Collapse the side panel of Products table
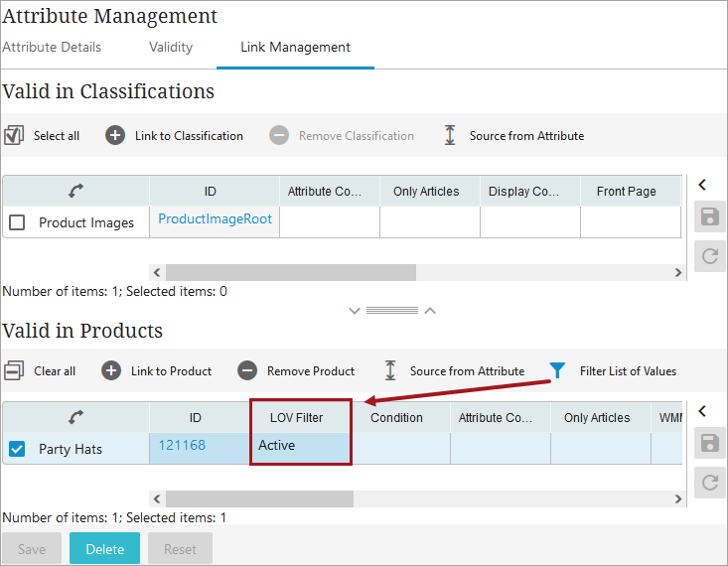This screenshot has height=566, width=728. (x=702, y=411)
